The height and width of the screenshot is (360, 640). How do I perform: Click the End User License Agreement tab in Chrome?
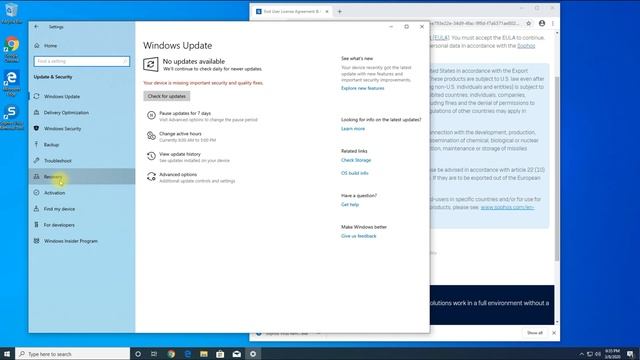(x=291, y=11)
